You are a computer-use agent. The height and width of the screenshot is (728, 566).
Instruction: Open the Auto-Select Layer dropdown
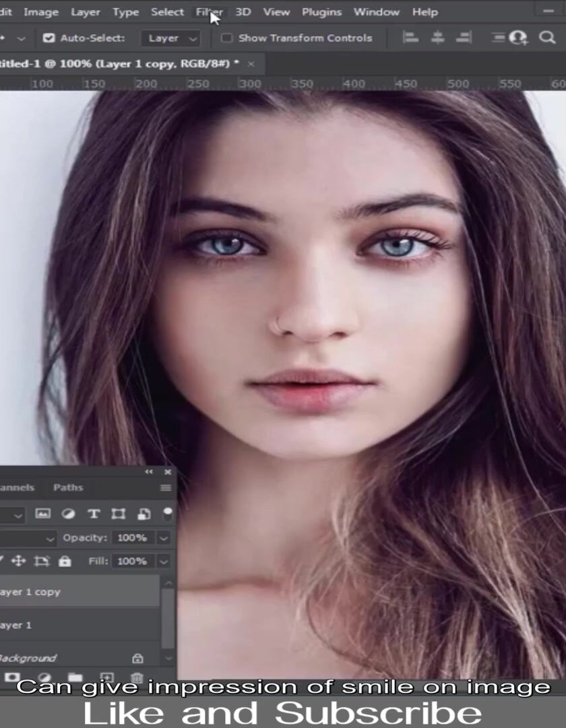[x=171, y=38]
